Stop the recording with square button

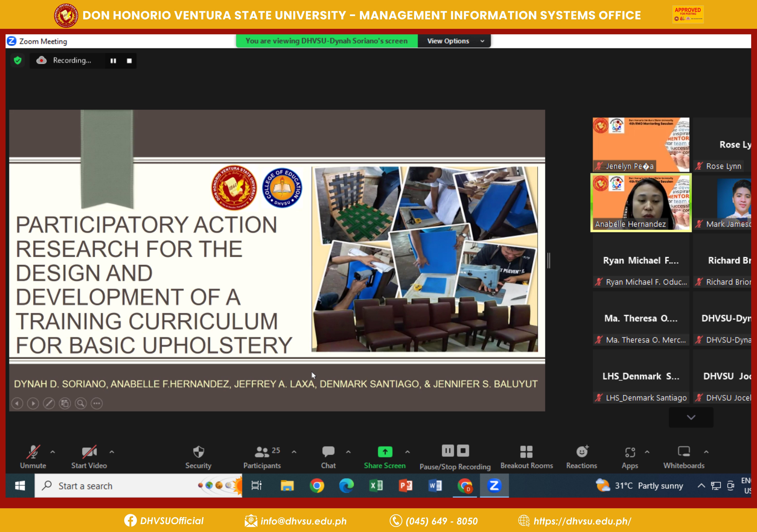[129, 61]
